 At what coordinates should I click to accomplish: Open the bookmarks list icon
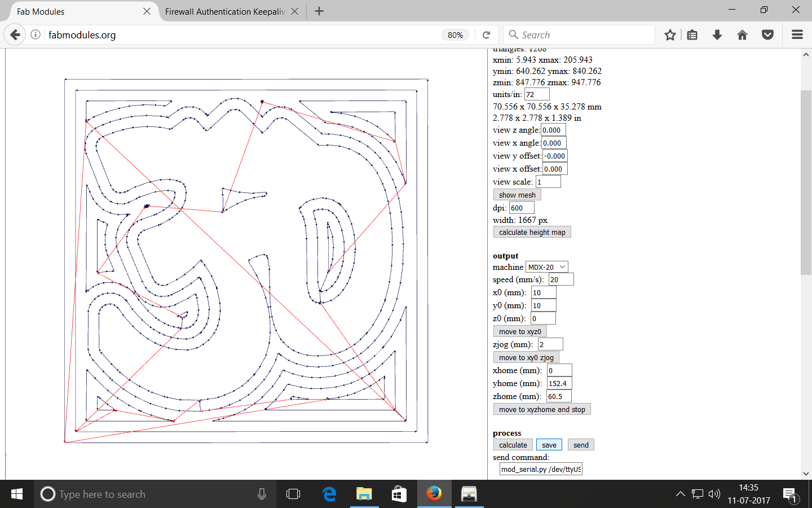coord(692,35)
